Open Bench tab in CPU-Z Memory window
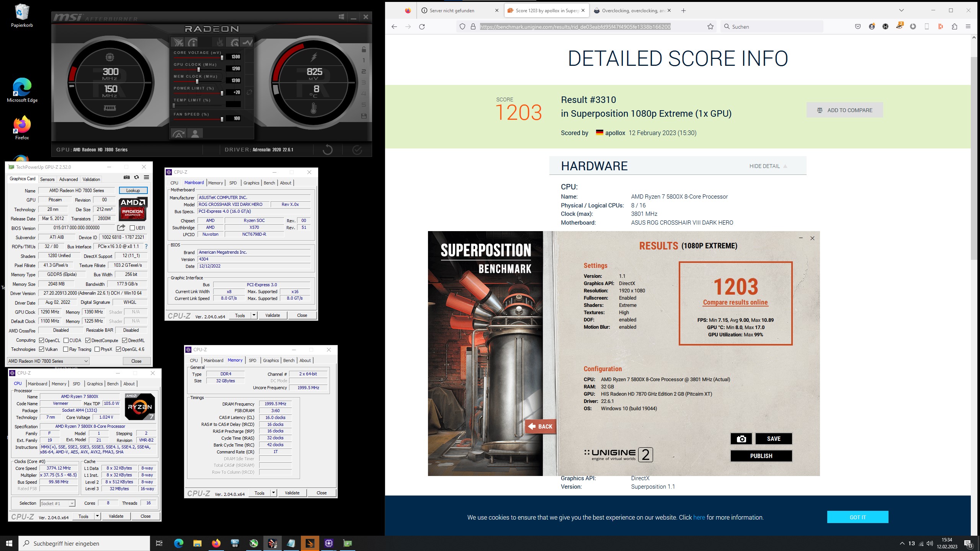Image resolution: width=980 pixels, height=551 pixels. [289, 360]
